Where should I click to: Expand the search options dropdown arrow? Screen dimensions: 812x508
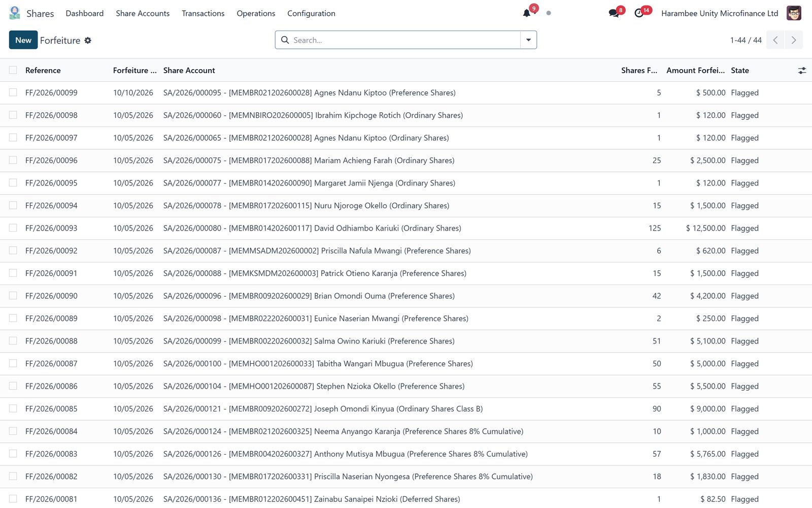(528, 40)
